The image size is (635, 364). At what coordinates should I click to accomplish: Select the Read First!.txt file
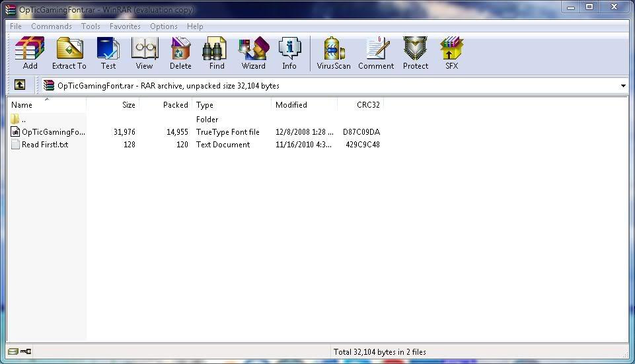coord(44,145)
